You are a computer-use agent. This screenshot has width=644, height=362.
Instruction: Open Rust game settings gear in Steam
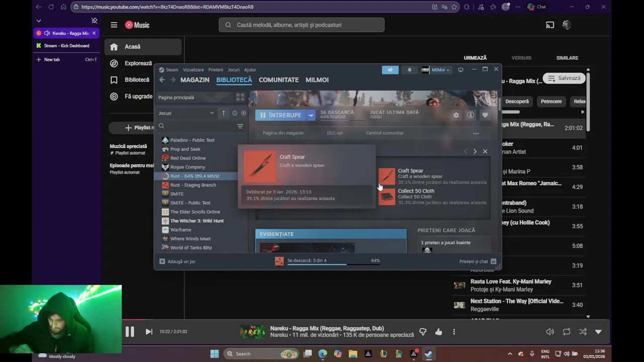[x=456, y=115]
